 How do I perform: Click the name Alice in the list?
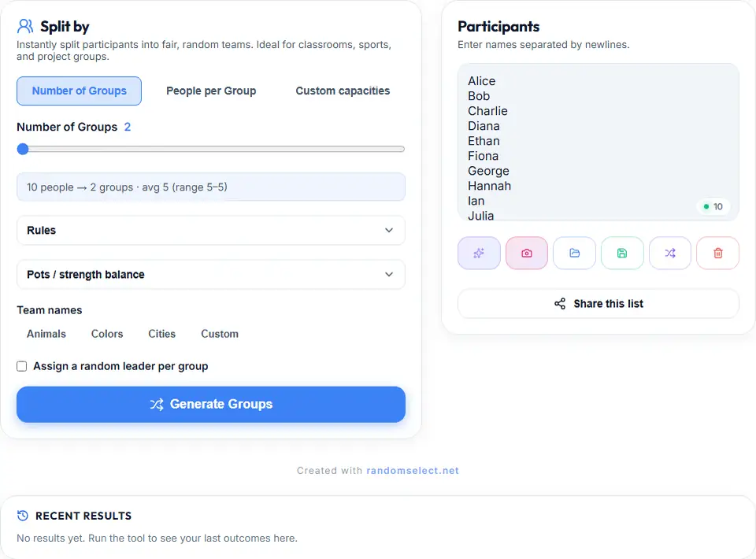pyautogui.click(x=482, y=81)
